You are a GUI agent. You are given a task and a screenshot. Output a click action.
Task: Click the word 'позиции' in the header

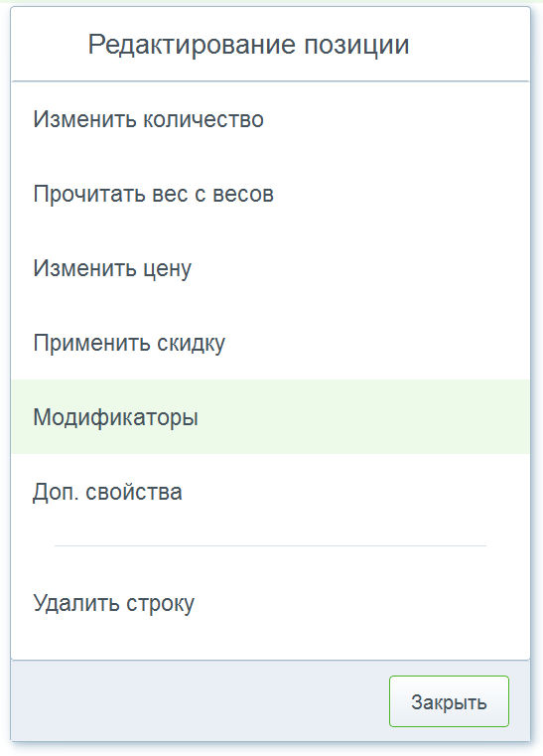click(356, 46)
